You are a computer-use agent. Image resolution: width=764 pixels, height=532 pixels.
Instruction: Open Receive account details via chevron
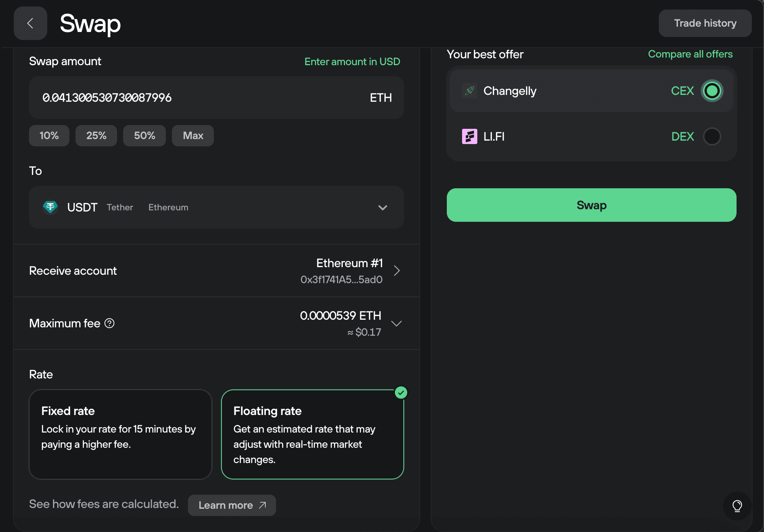[397, 270]
